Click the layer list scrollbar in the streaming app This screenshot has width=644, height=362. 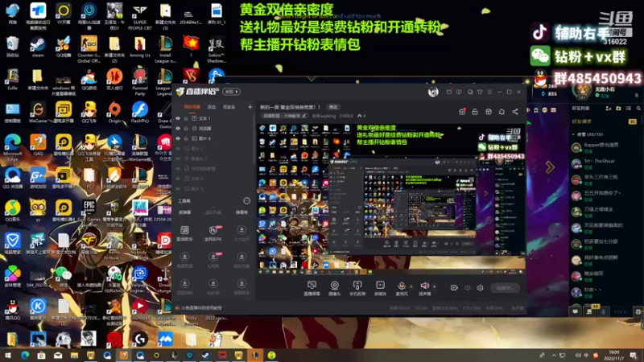click(254, 139)
